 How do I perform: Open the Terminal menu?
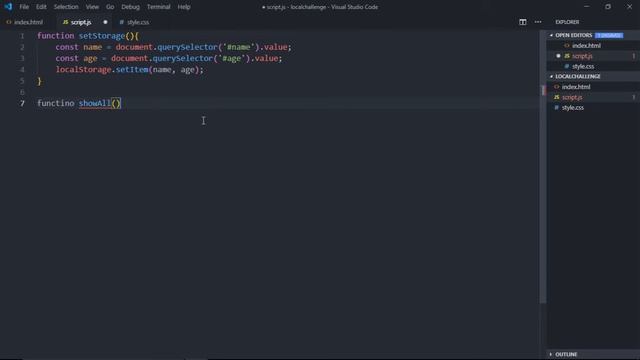(158, 7)
